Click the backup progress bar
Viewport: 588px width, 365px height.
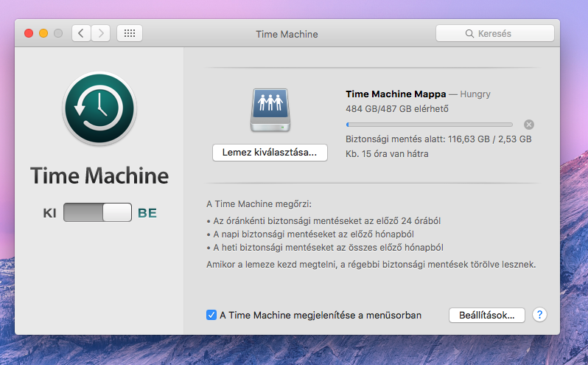coord(429,125)
